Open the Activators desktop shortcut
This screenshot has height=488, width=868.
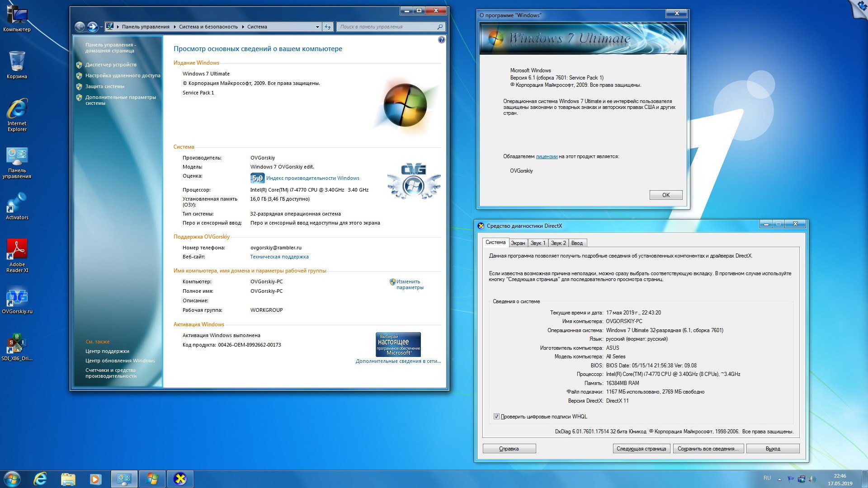(17, 207)
